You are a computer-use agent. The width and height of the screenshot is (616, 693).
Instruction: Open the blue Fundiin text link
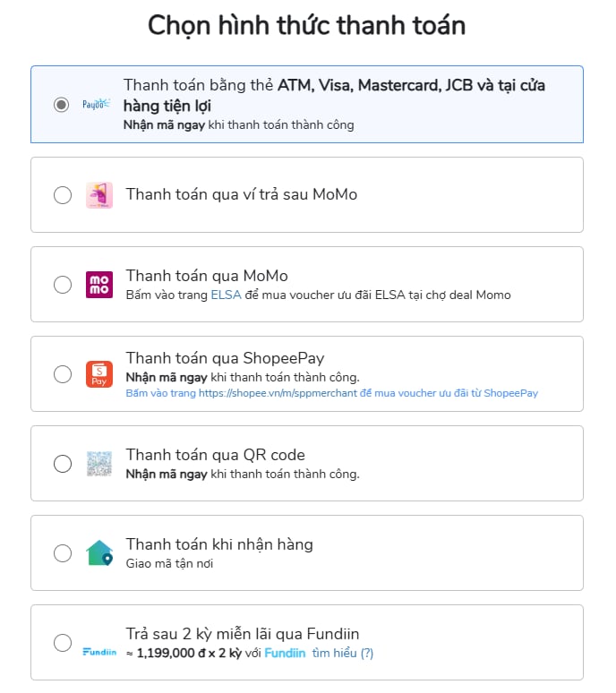(x=285, y=653)
